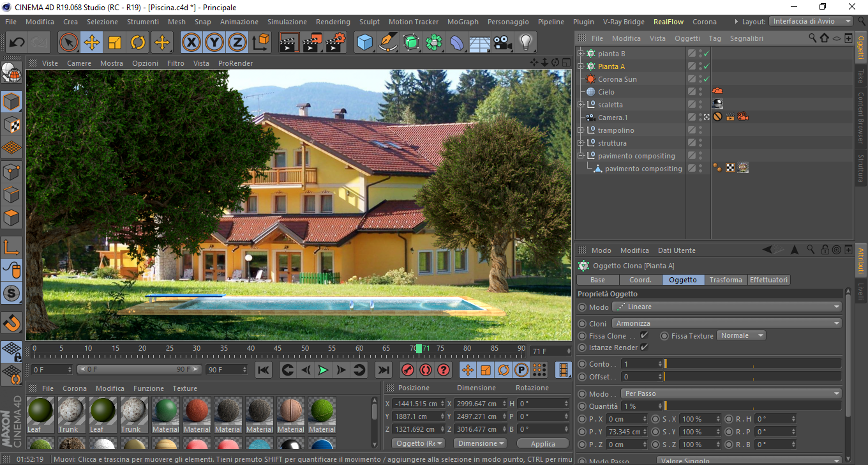Select the Corona Sun object row
The height and width of the screenshot is (465, 868).
[x=617, y=79]
